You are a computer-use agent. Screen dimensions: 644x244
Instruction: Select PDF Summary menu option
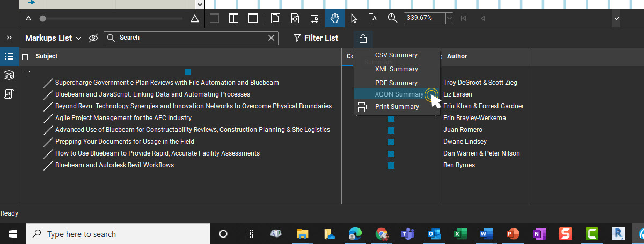pos(396,83)
